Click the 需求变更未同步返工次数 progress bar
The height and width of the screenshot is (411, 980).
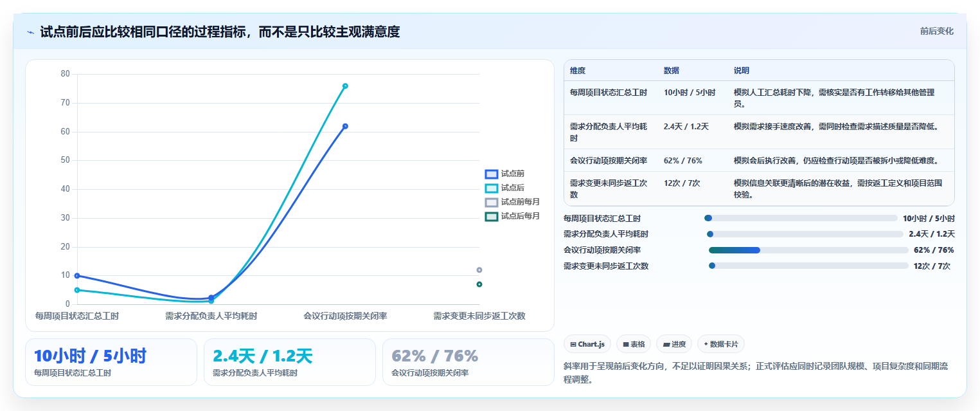(808, 266)
